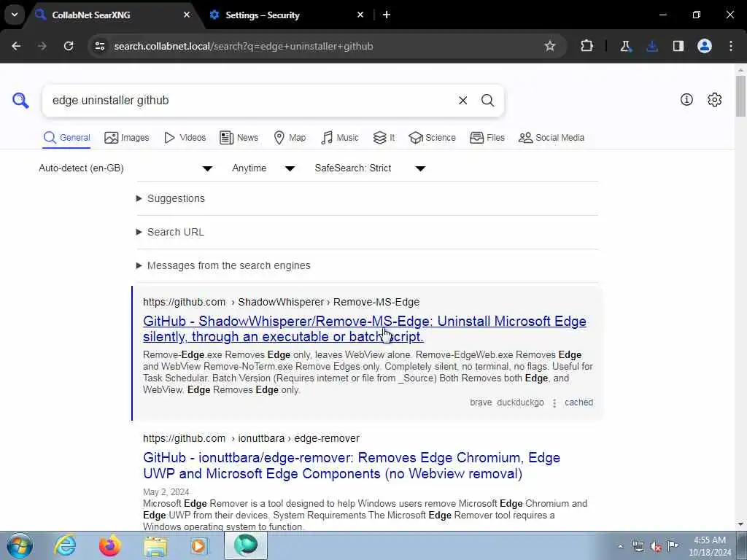Submit search with the magnifier button
The height and width of the screenshot is (560, 747).
pos(487,101)
